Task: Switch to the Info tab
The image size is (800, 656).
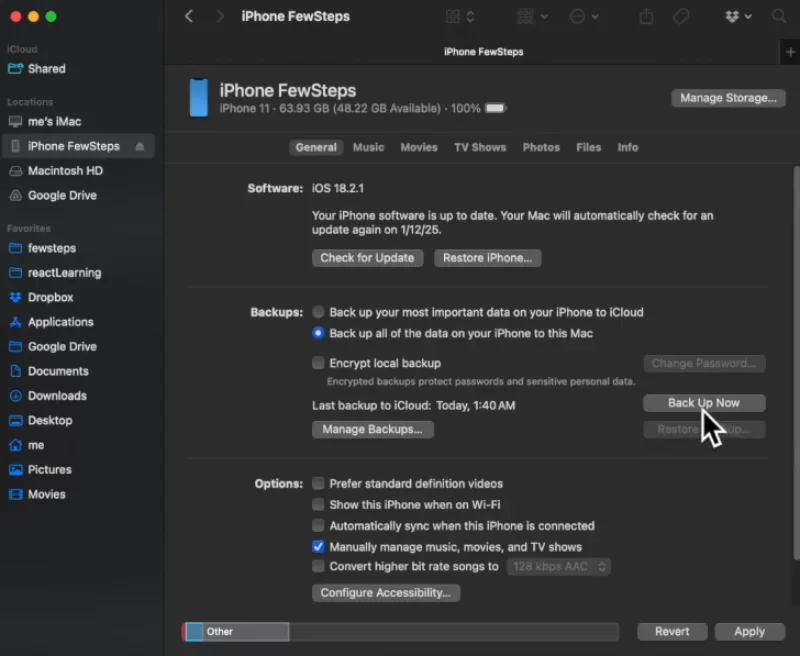Action: click(x=628, y=147)
